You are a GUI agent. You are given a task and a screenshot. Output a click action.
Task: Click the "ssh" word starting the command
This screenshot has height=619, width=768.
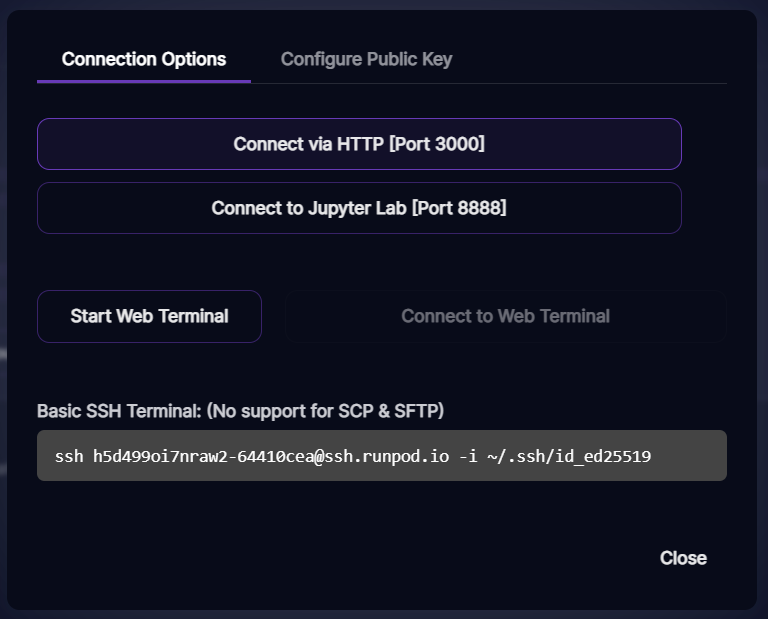click(x=69, y=457)
